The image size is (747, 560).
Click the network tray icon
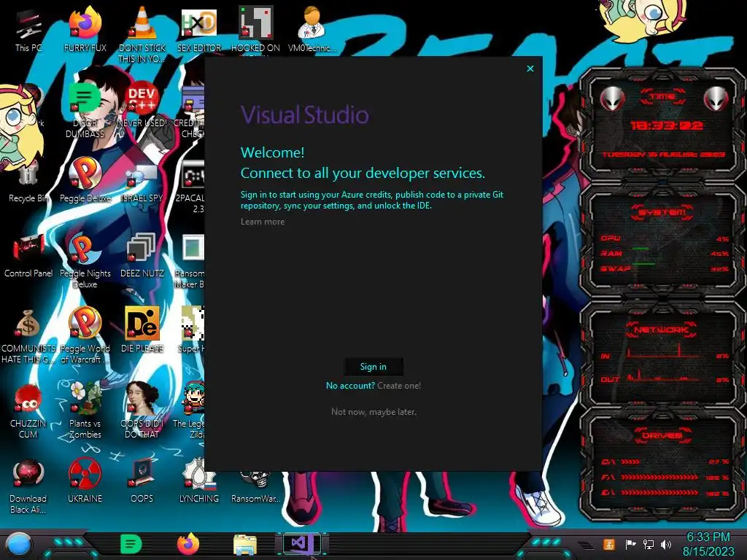(x=649, y=544)
